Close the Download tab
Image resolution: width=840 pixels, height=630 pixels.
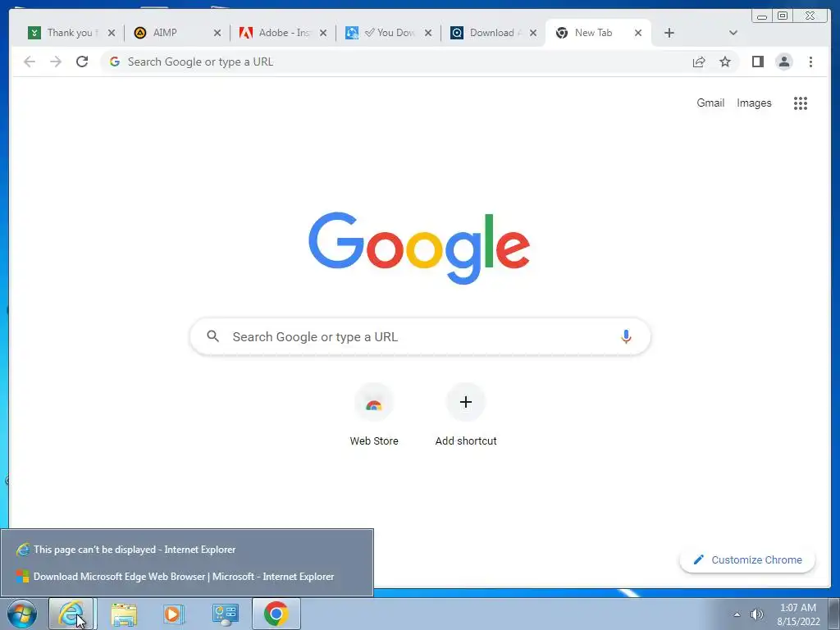(533, 33)
